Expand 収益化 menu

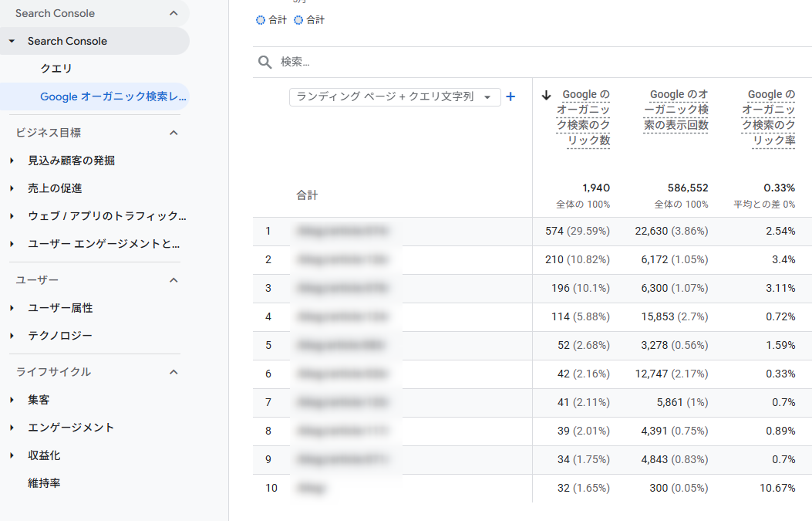coord(12,455)
